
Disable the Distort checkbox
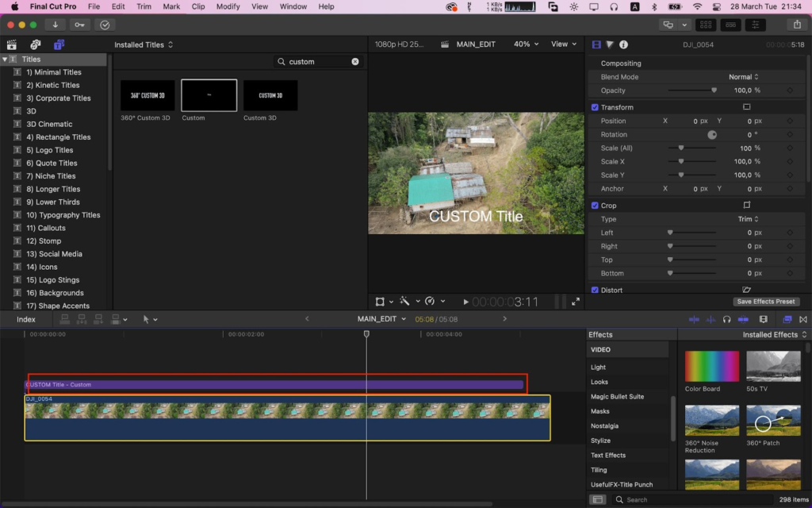[x=595, y=290]
